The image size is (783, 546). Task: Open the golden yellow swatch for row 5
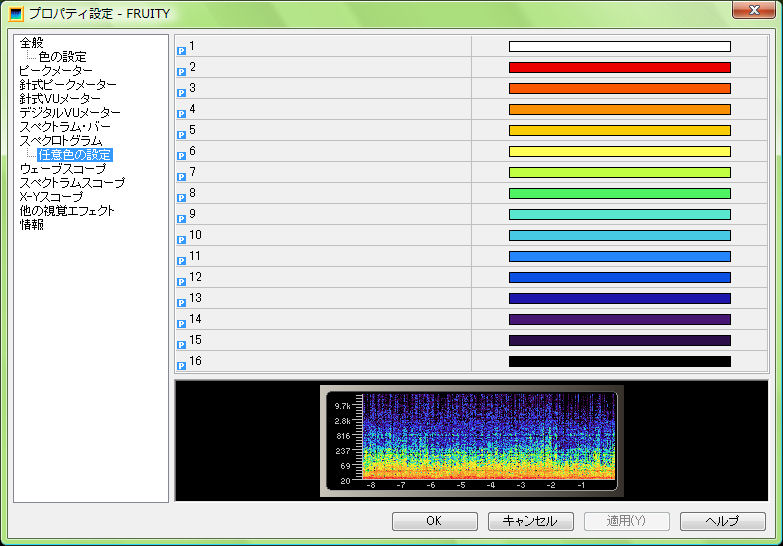click(620, 130)
